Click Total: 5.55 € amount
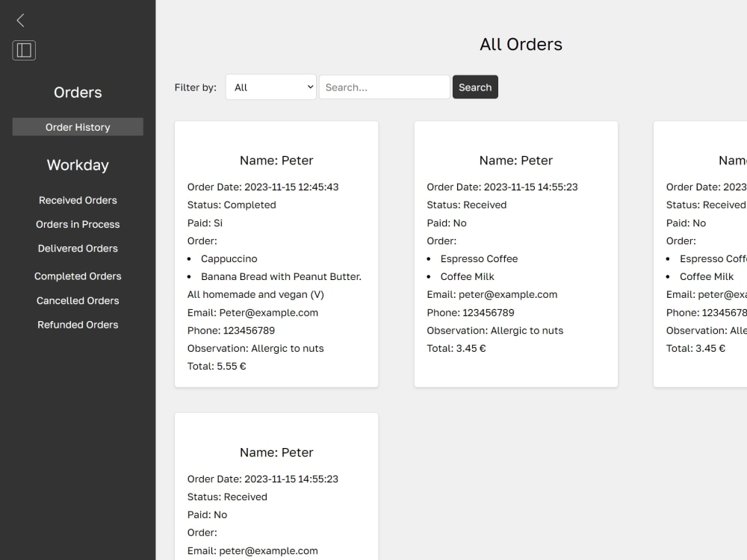This screenshot has width=747, height=560. coord(217,366)
